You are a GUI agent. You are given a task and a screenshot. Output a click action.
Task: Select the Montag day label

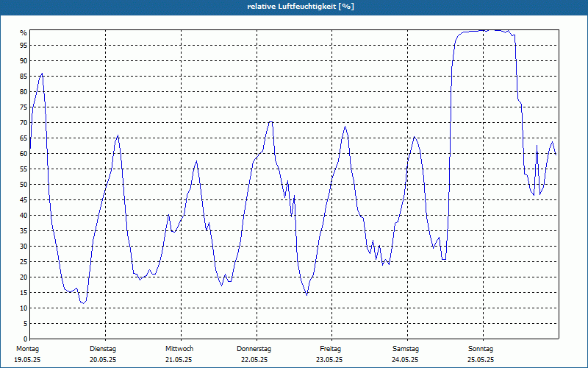(27, 349)
